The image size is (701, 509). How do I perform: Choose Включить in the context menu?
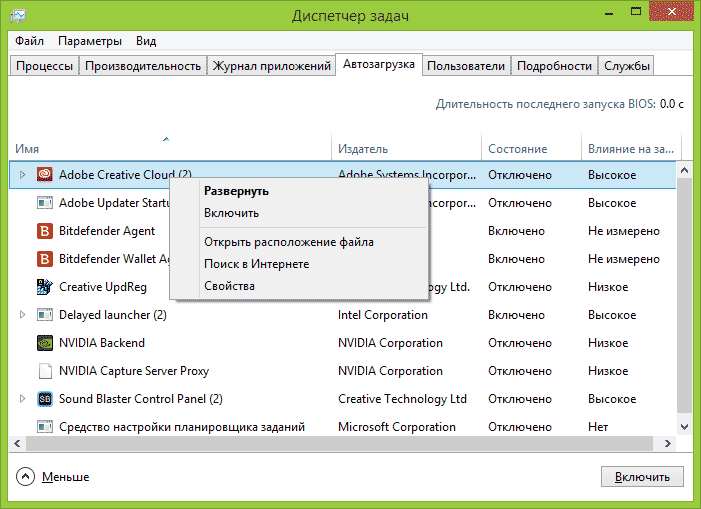coord(300,213)
